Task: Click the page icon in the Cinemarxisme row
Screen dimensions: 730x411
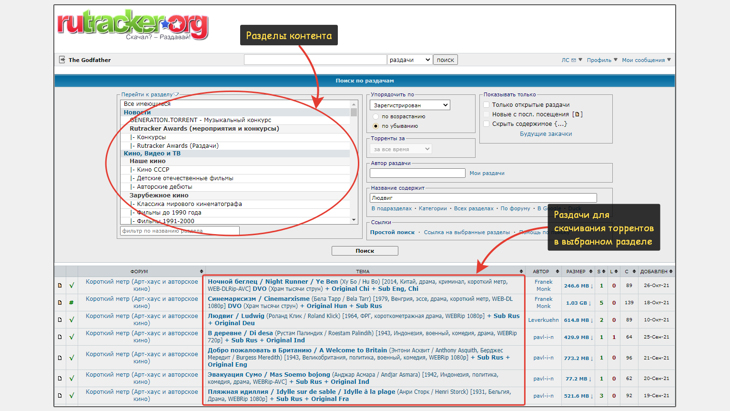Action: pyautogui.click(x=60, y=303)
